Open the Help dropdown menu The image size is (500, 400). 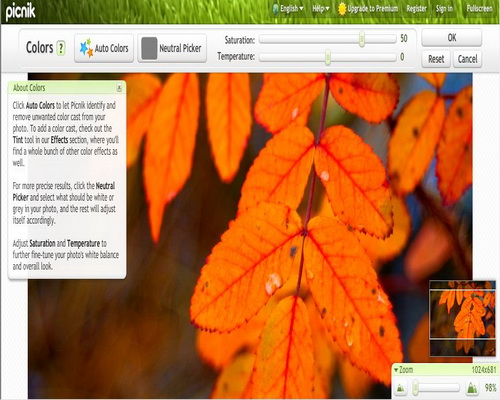[x=321, y=9]
